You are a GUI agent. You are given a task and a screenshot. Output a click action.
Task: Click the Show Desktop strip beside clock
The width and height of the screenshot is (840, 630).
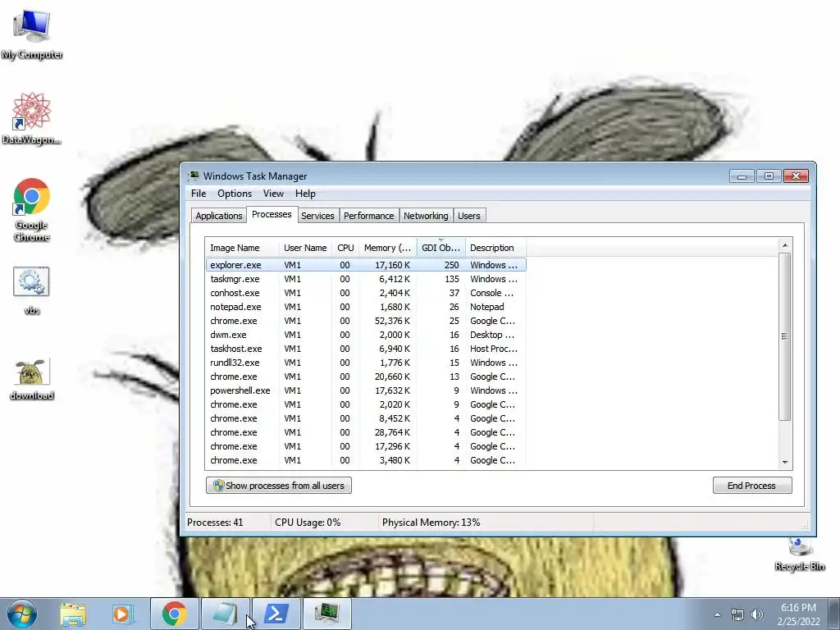tap(835, 614)
